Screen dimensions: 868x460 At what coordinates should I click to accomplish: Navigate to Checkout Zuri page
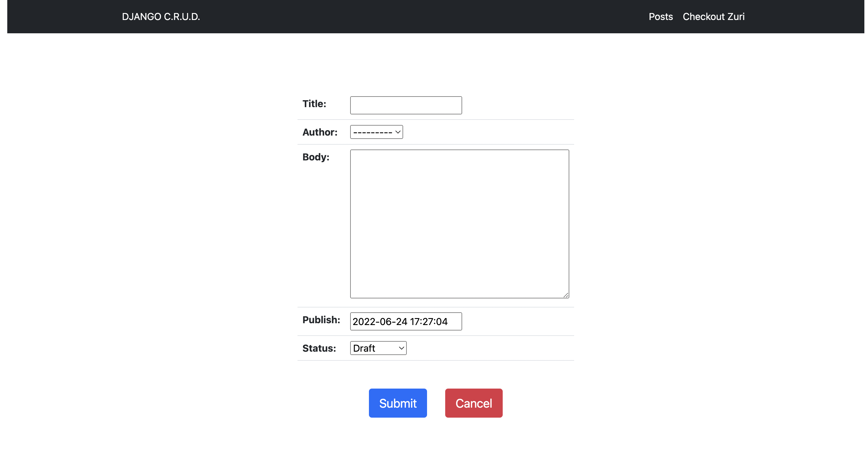click(713, 16)
